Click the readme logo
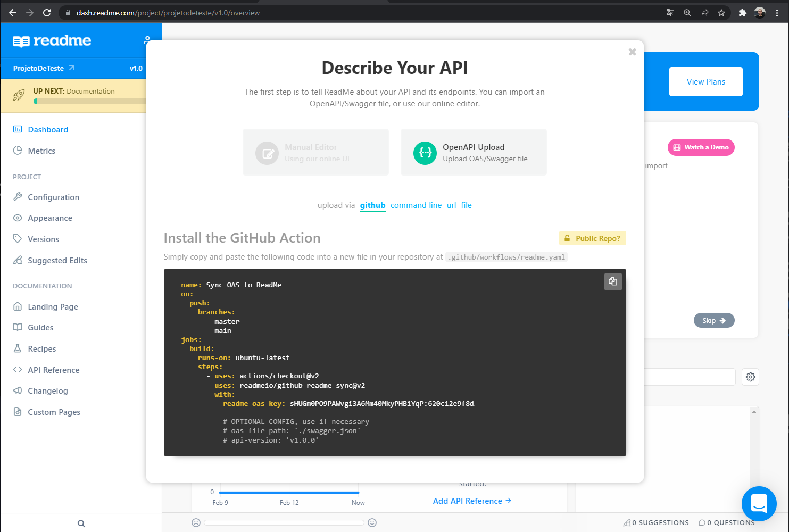 tap(52, 41)
